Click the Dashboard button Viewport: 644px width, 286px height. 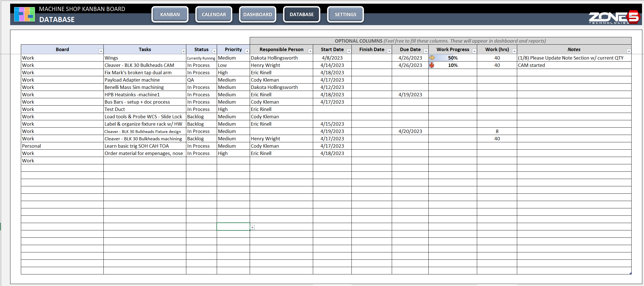point(257,14)
